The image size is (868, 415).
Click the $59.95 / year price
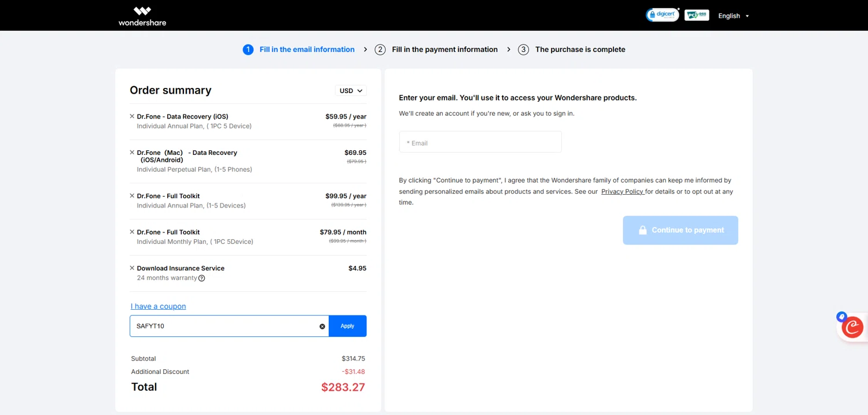point(346,116)
